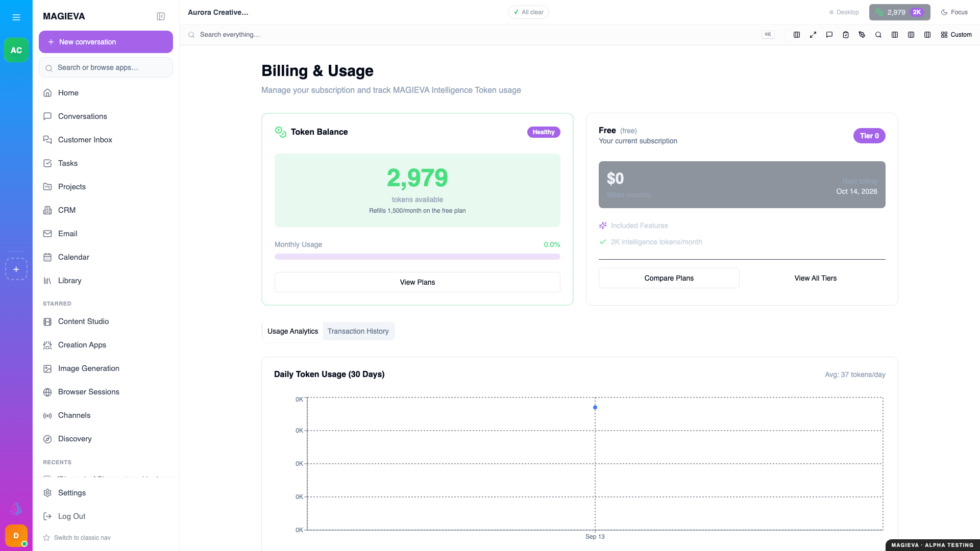Toggle Focus mode

954,12
